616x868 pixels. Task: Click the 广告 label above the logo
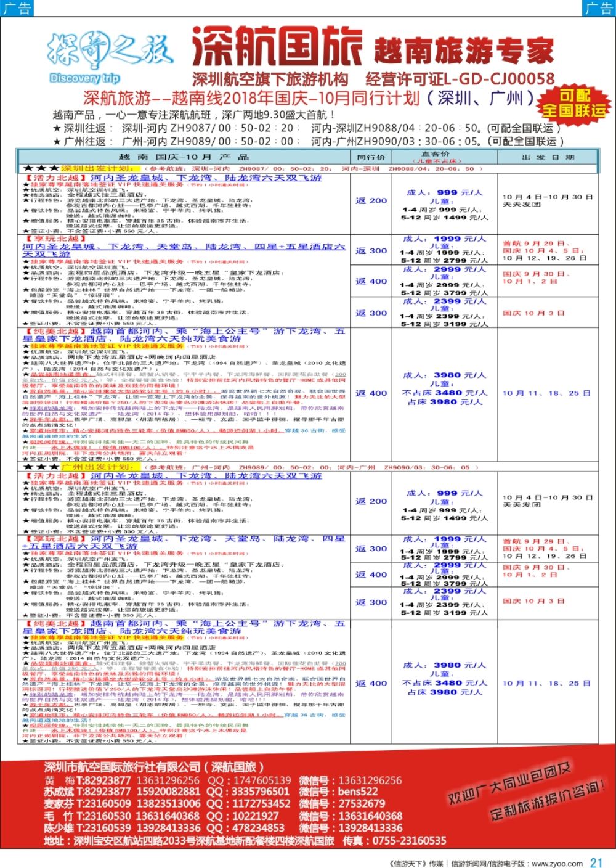(17, 8)
